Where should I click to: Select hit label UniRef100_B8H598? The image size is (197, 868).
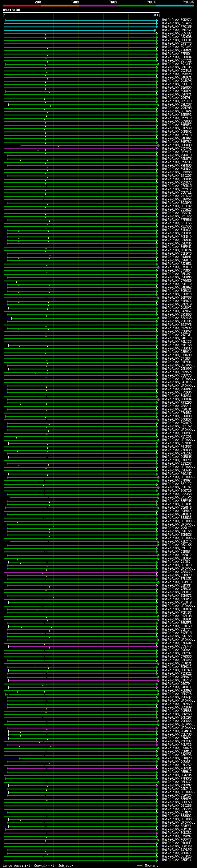tap(177, 799)
